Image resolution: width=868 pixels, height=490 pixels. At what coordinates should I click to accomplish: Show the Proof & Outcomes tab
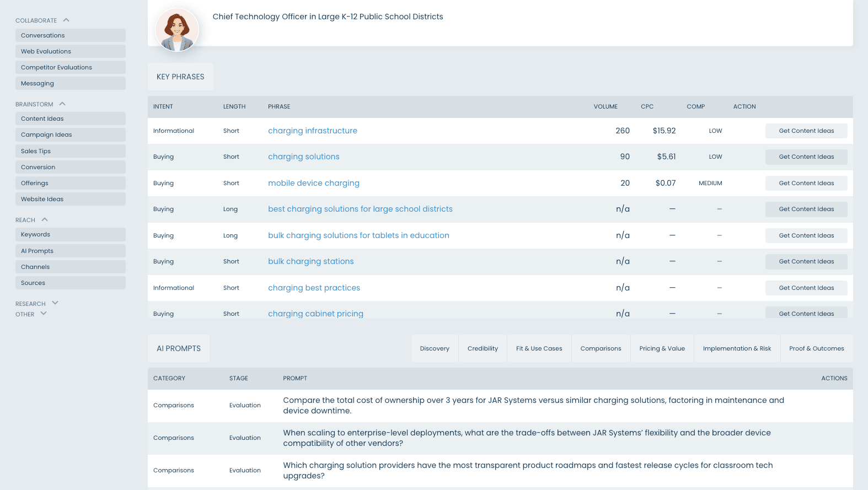pos(816,348)
